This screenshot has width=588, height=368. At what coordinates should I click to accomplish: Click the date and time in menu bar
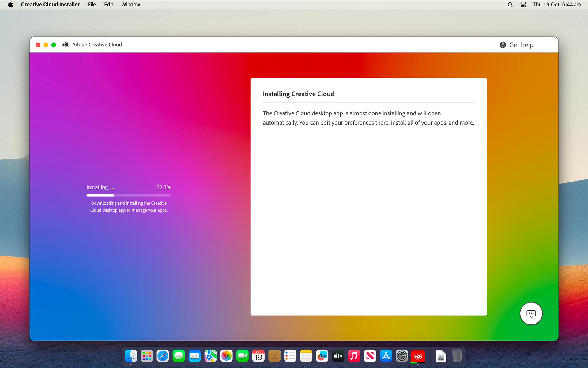point(557,5)
